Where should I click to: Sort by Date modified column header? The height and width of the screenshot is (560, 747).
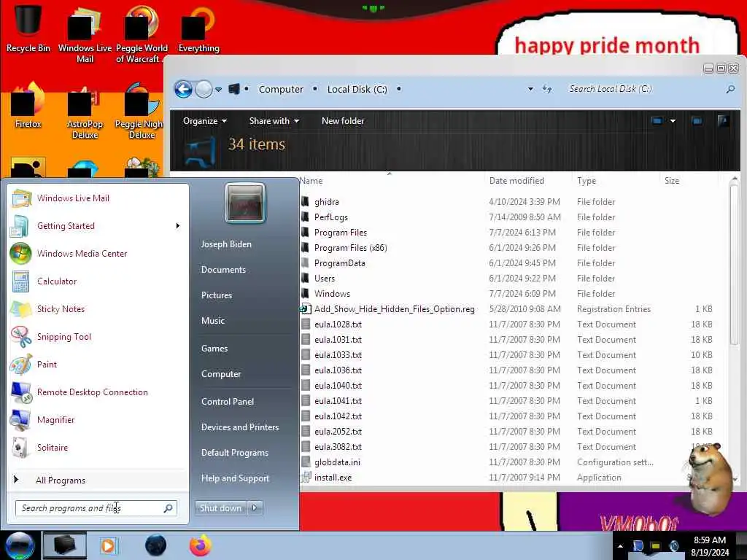[516, 181]
